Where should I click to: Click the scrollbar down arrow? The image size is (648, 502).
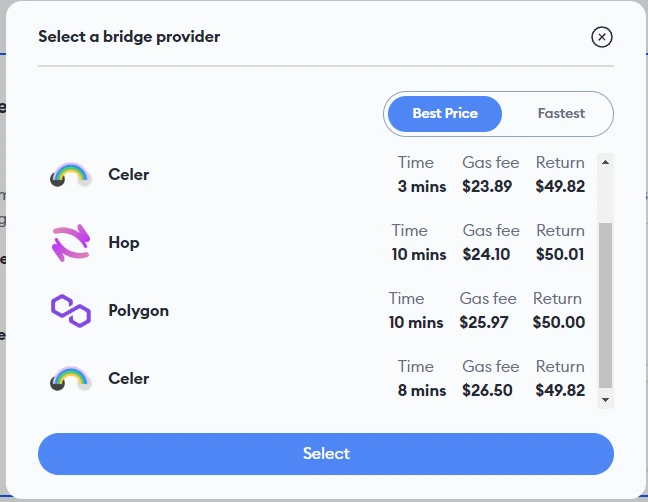[x=605, y=400]
